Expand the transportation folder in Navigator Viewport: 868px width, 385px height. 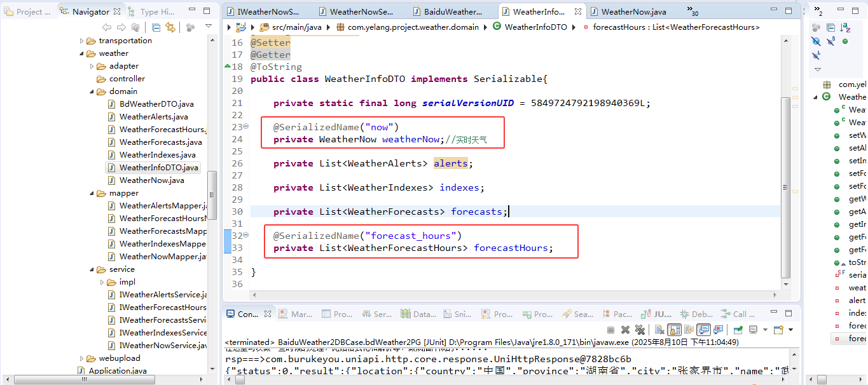click(x=82, y=41)
